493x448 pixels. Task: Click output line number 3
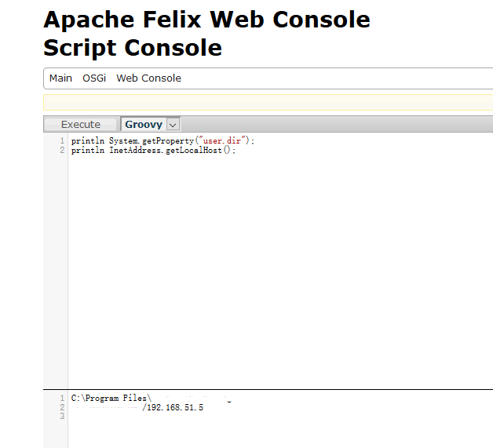(61, 417)
